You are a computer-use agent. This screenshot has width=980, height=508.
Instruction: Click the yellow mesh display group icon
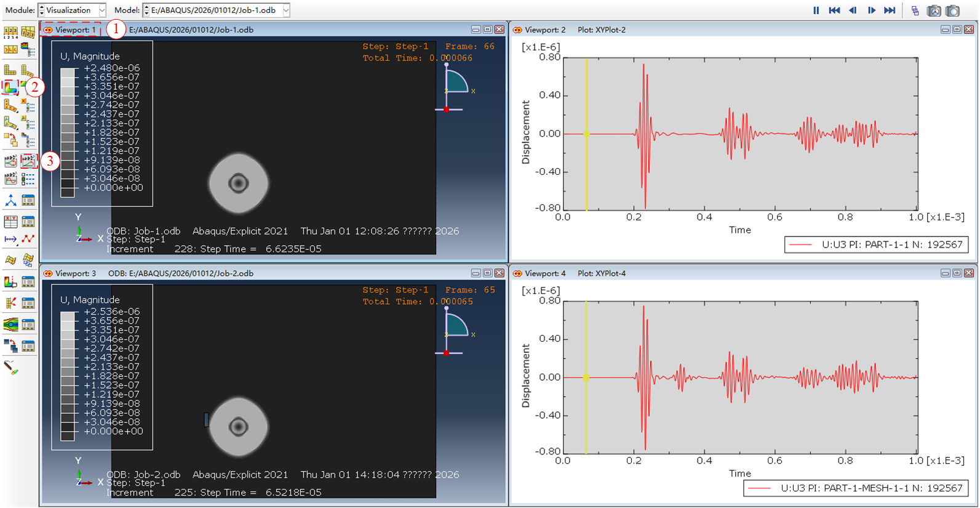(10, 260)
